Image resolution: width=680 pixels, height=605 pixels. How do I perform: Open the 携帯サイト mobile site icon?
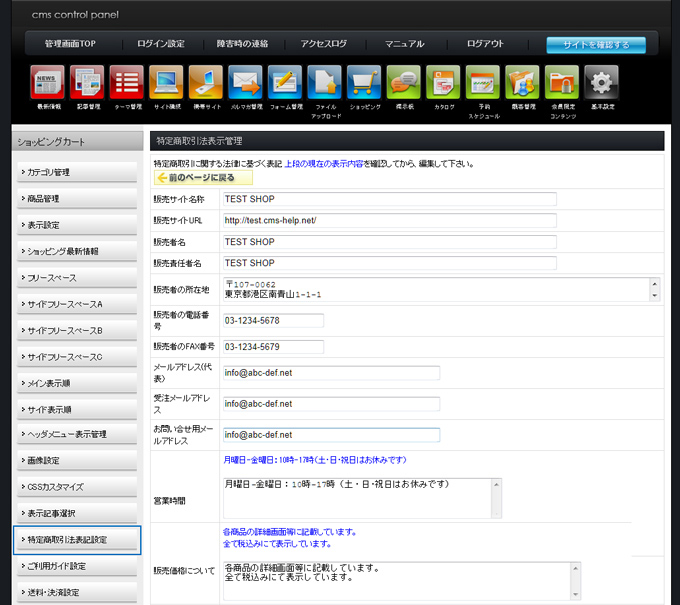pos(206,83)
